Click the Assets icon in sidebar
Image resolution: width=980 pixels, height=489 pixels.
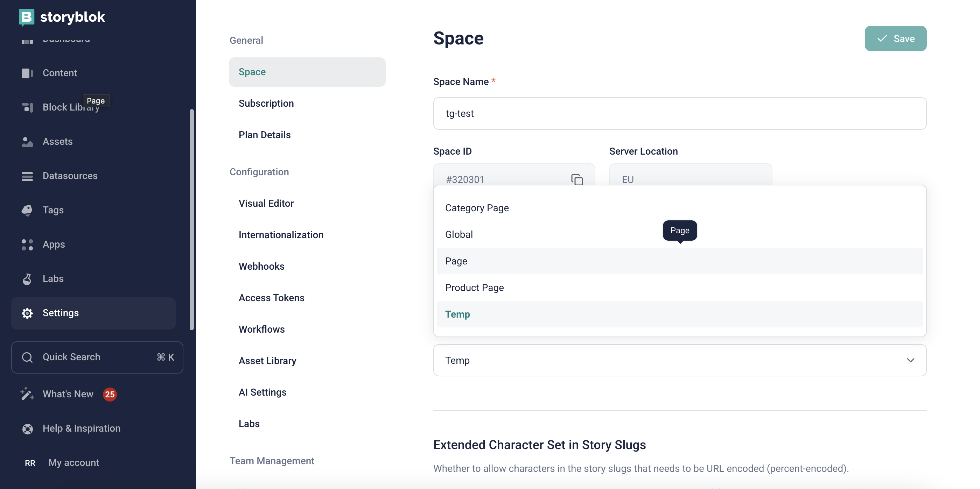pyautogui.click(x=26, y=141)
